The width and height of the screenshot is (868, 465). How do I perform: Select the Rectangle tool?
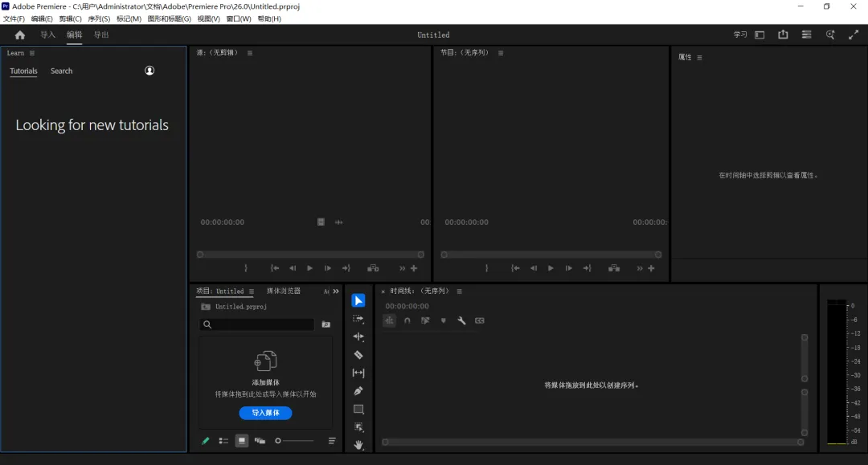[x=358, y=409]
